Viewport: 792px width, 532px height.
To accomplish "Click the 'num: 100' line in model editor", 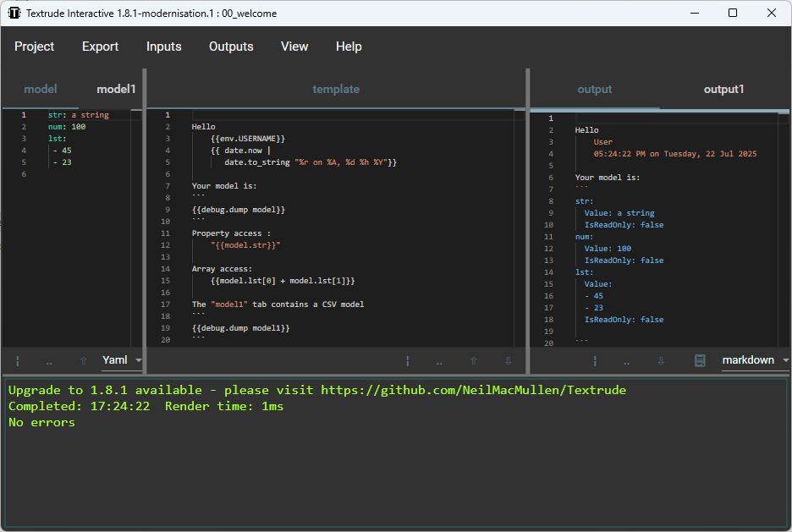I will pyautogui.click(x=67, y=127).
